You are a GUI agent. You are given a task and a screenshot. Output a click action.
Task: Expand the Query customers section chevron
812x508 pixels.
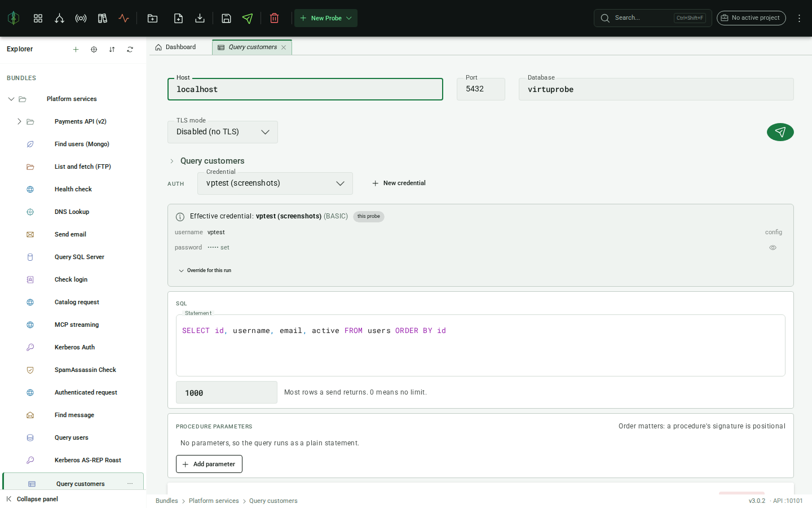click(172, 161)
